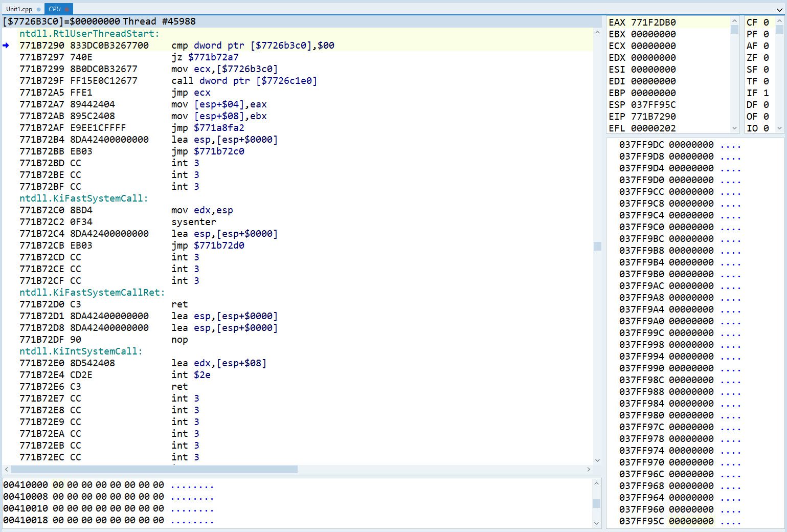787x532 pixels.
Task: Toggle the TF trap flag
Action: [758, 81]
